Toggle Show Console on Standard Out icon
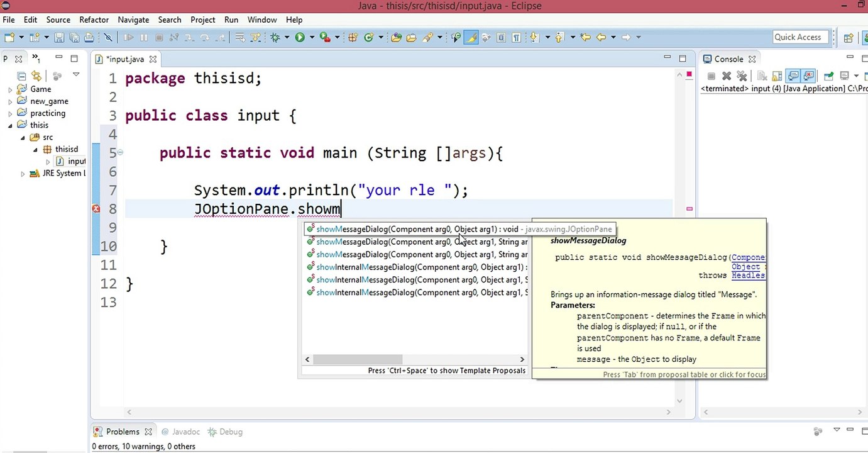868x453 pixels. coord(794,75)
